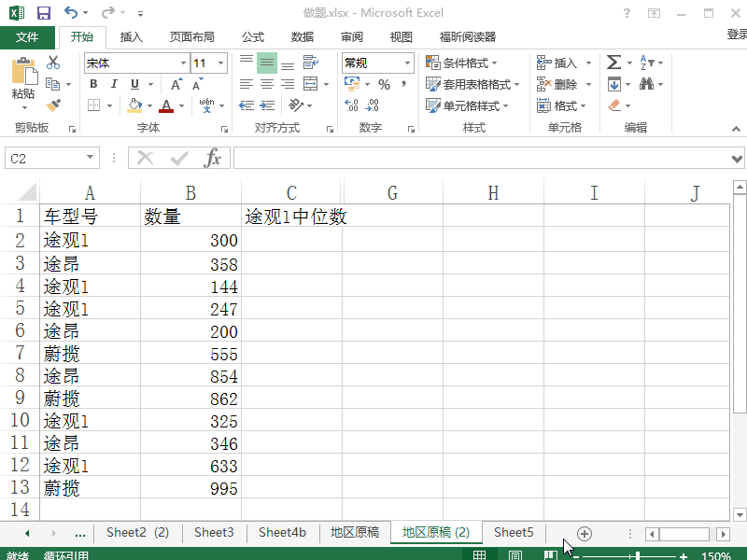This screenshot has width=747, height=560.
Task: Switch to the 插入 ribbon tab
Action: (x=131, y=37)
